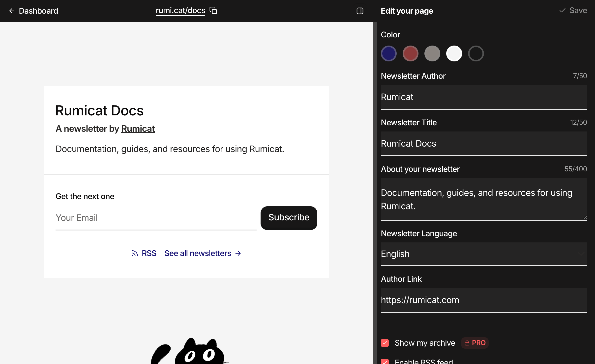Image resolution: width=595 pixels, height=364 pixels.
Task: Click the Your Email input field
Action: [156, 218]
